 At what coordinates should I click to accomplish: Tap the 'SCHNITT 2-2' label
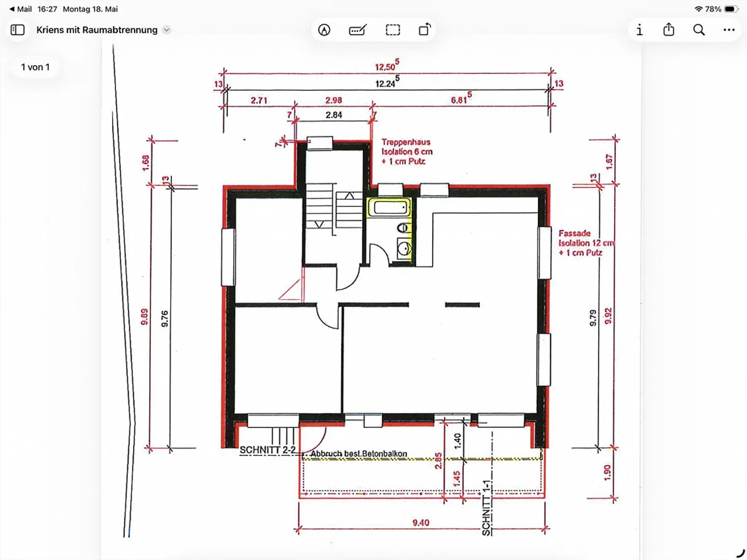[268, 450]
